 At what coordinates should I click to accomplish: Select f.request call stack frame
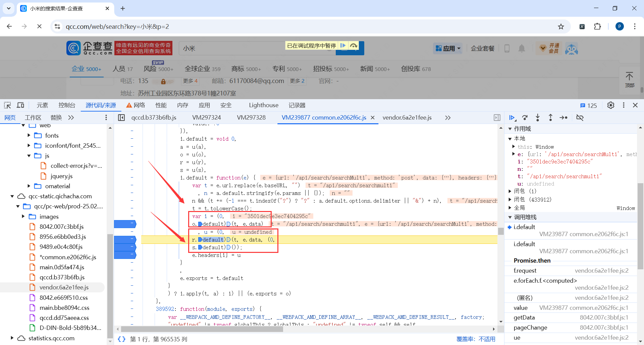(x=571, y=271)
